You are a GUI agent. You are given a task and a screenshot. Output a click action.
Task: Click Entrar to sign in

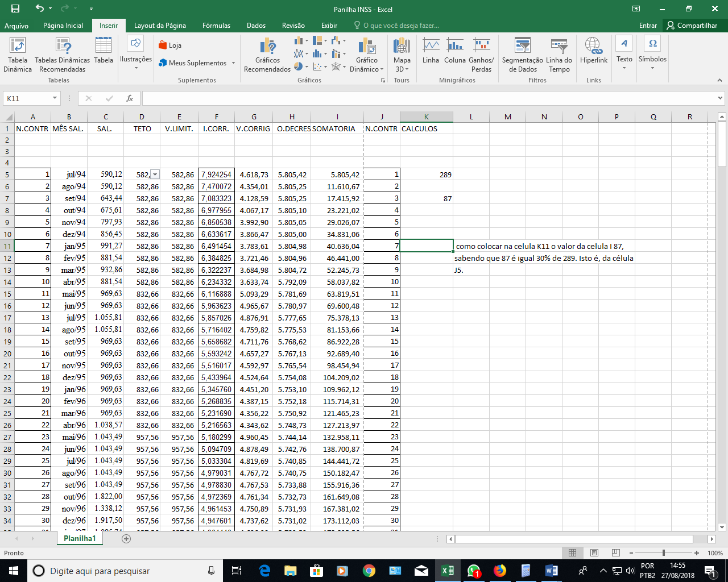tap(648, 26)
